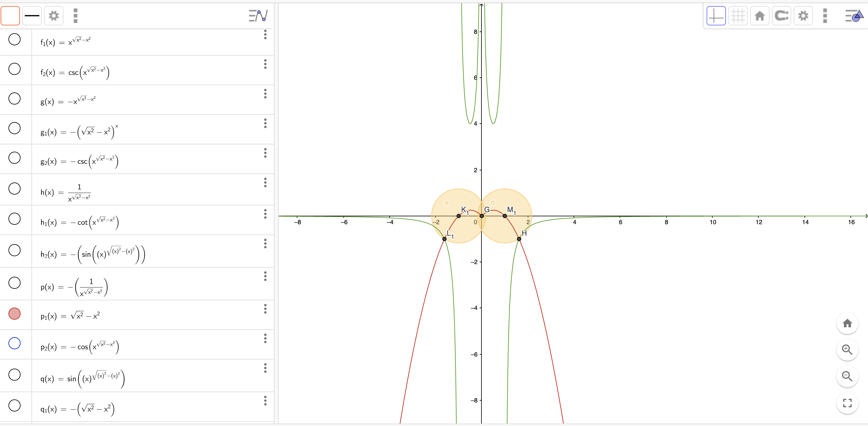
Task: Select point G at the origin
Action: click(482, 216)
